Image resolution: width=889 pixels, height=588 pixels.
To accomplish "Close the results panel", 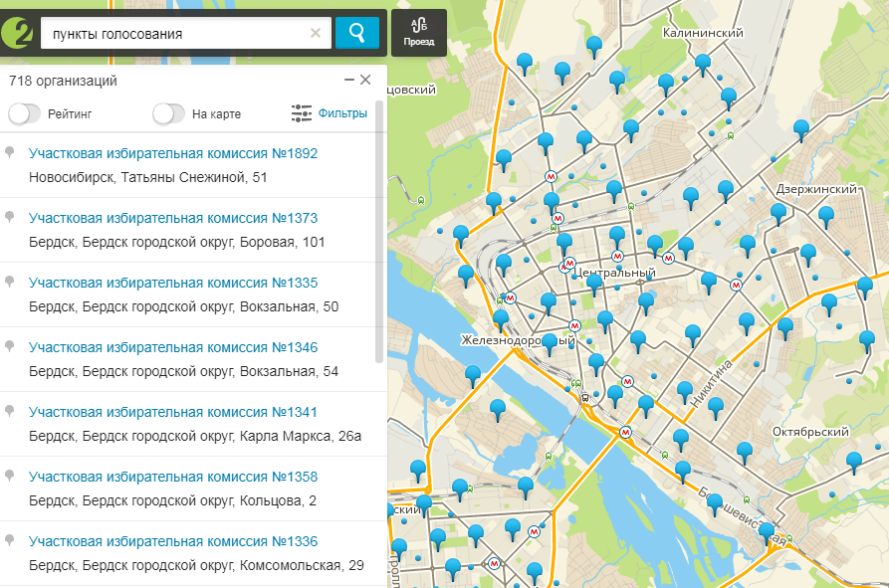I will (x=365, y=80).
